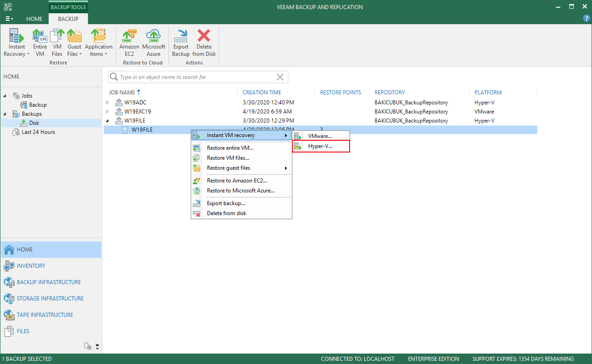Choose Restore VM files... menu item

pyautogui.click(x=241, y=158)
